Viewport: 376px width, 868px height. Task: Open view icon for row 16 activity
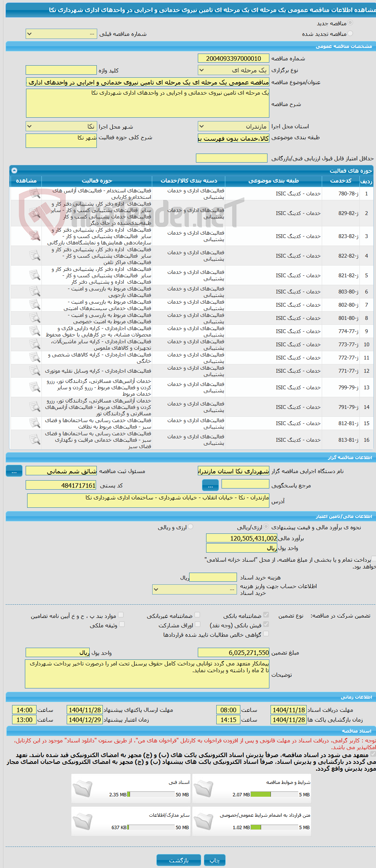(x=35, y=439)
